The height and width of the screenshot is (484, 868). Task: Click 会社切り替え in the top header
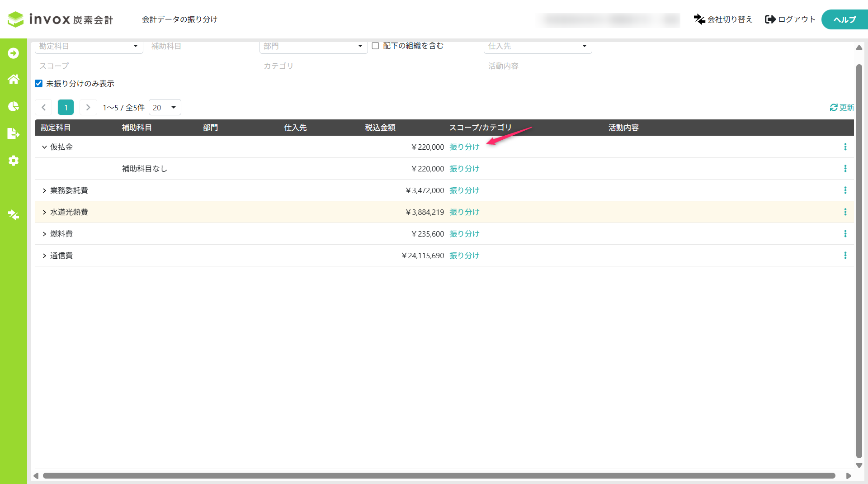pos(723,19)
